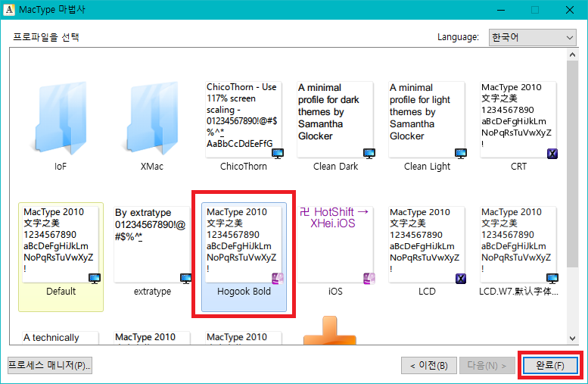This screenshot has width=588, height=384.
Task: Click the 'ChicoThorn' profile name label
Action: tap(244, 167)
